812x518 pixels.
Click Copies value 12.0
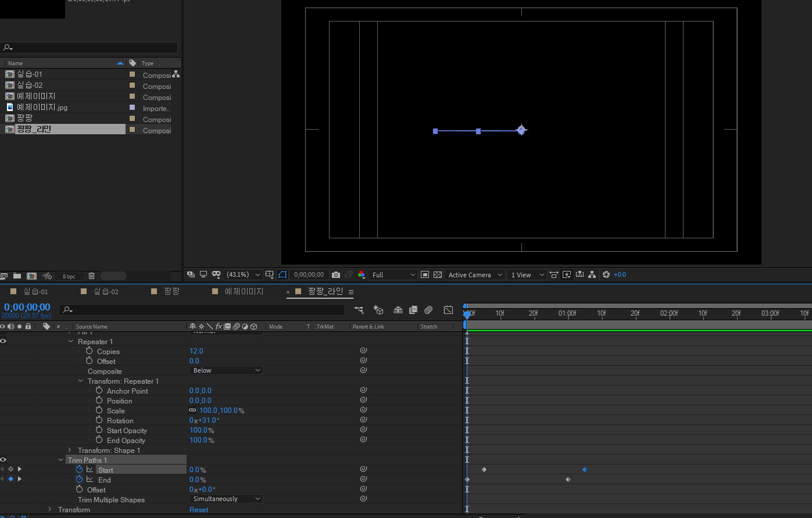click(196, 351)
